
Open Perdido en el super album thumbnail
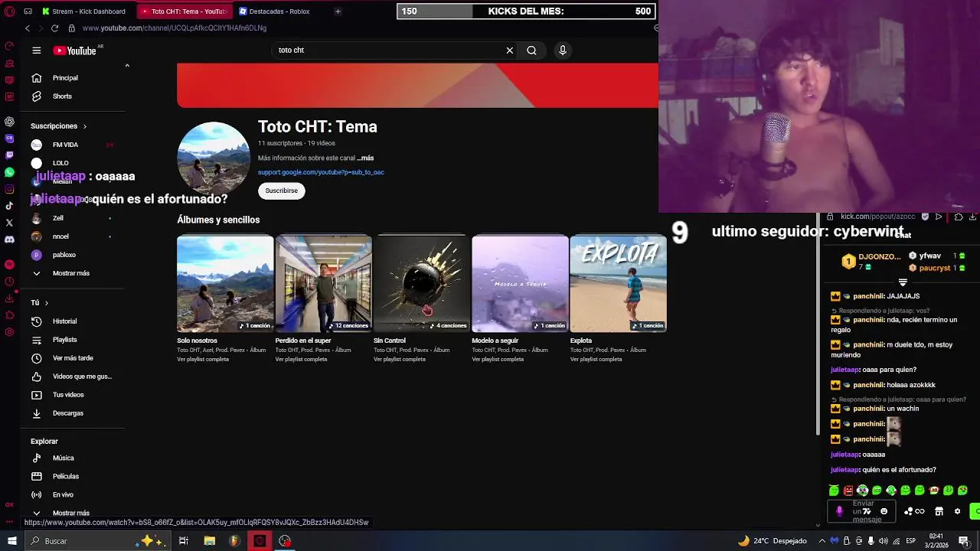324,284
